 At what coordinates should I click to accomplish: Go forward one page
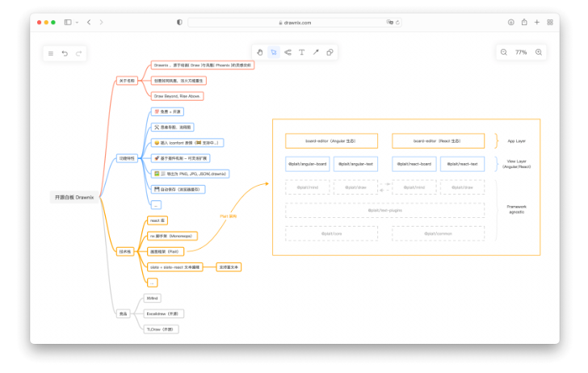coord(101,22)
